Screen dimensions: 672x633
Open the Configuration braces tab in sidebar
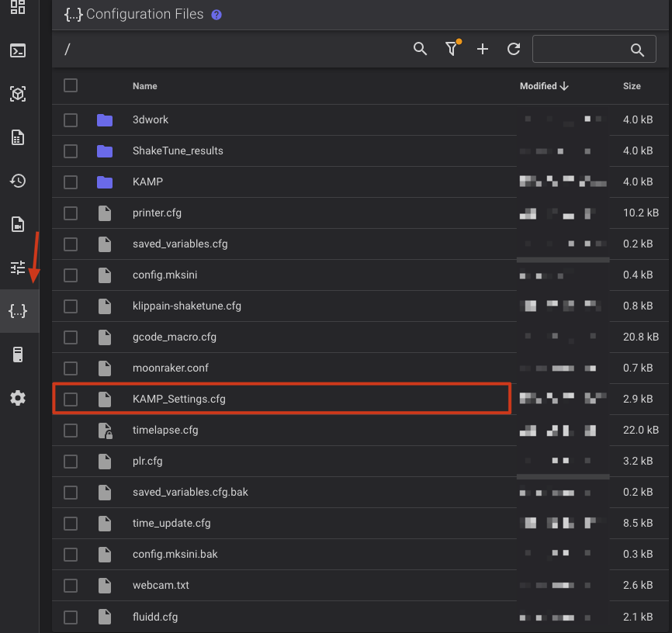(x=18, y=311)
